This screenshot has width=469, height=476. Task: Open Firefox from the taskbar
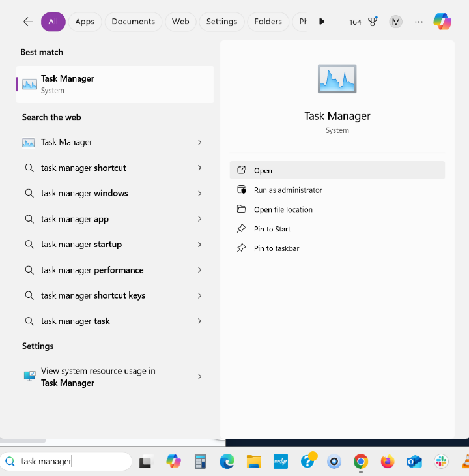click(388, 462)
